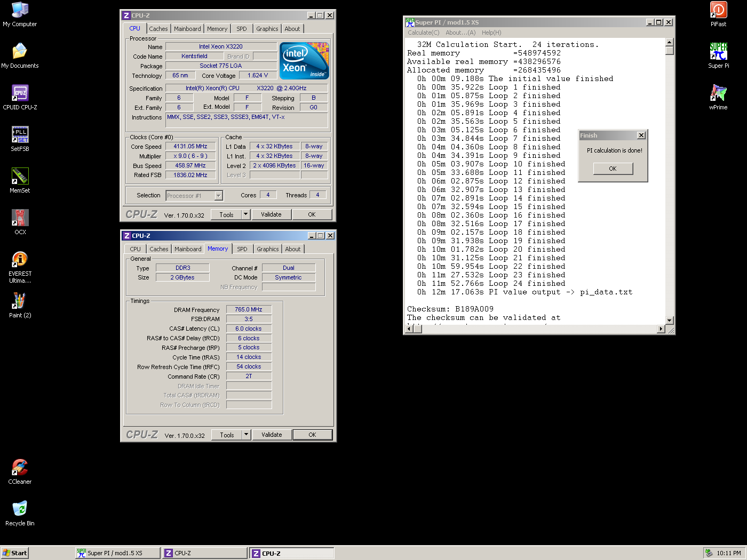Activate second CPU-Z taskbar button

(292, 553)
